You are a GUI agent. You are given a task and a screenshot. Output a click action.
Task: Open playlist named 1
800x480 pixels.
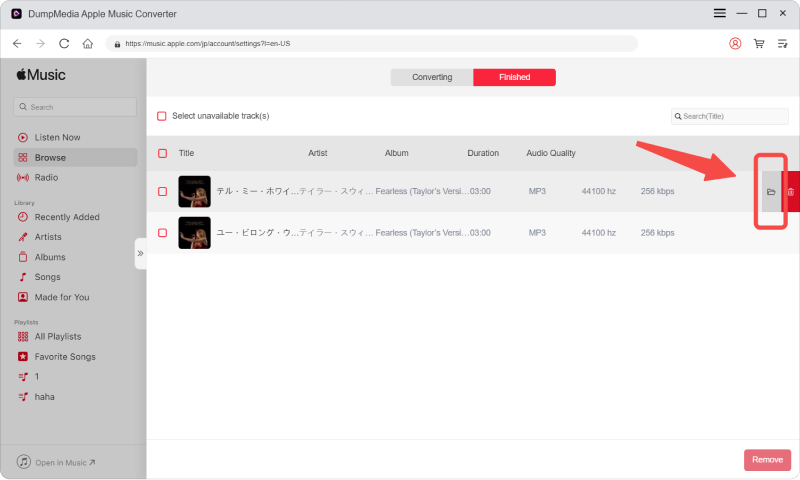[x=75, y=376]
